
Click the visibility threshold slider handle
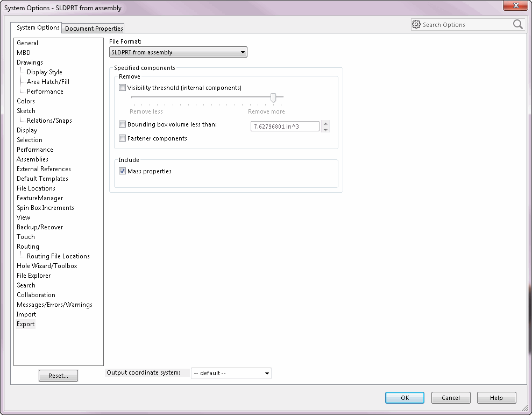point(273,98)
